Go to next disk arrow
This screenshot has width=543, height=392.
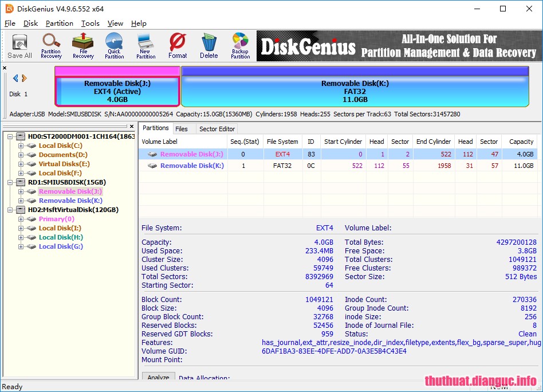click(x=24, y=78)
